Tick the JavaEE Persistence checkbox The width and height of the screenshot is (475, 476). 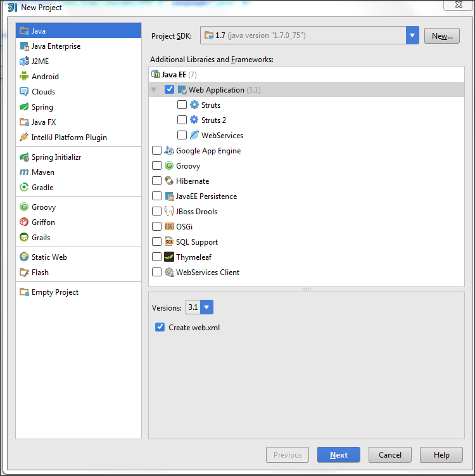[156, 196]
